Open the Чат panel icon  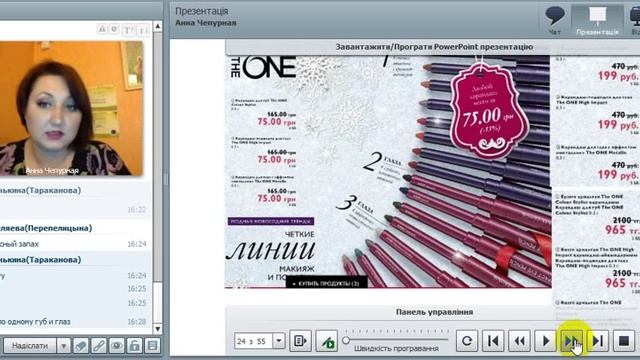coord(555,19)
